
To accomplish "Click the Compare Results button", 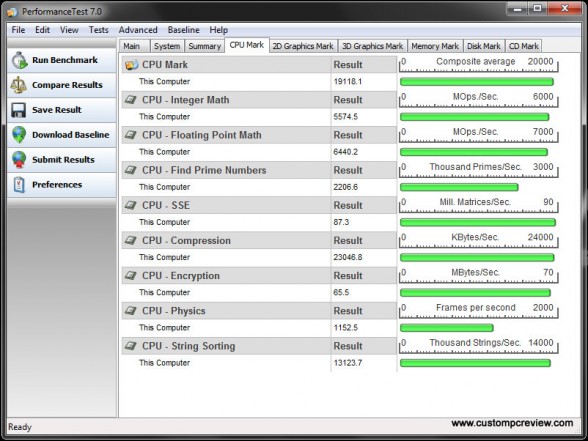I will click(62, 85).
